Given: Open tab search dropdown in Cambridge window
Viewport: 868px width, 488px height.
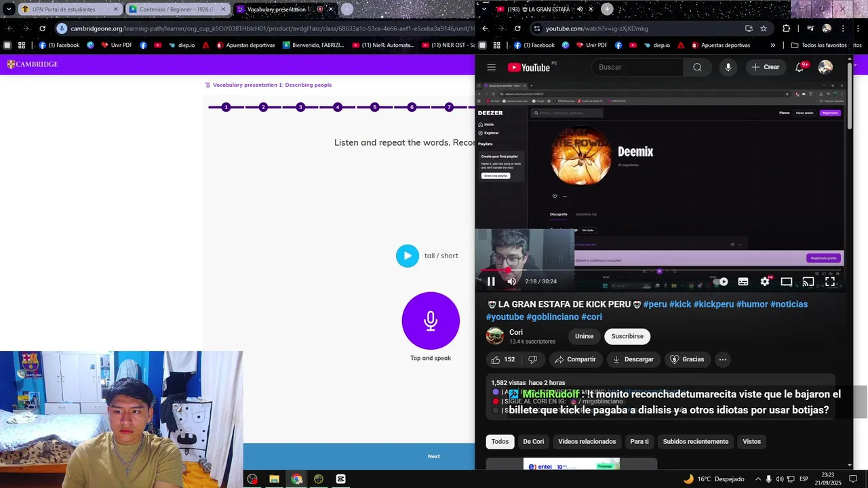Looking at the screenshot, I should coord(9,9).
